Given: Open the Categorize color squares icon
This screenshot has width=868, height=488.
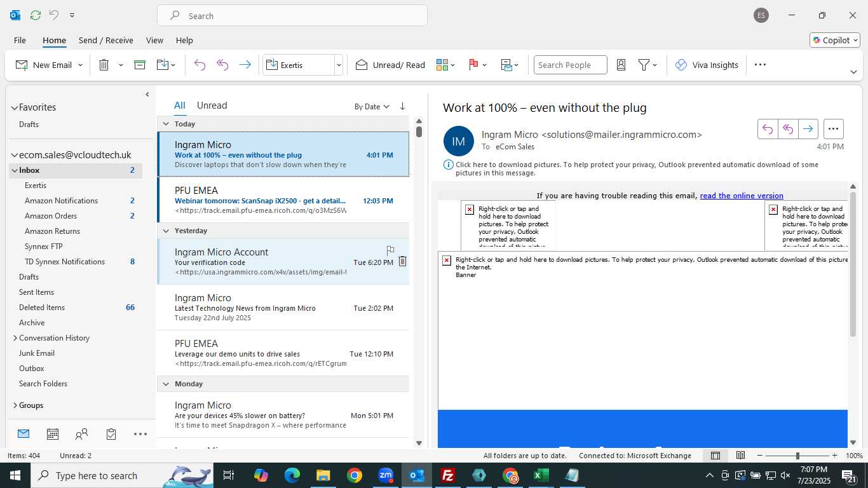Looking at the screenshot, I should (x=442, y=65).
